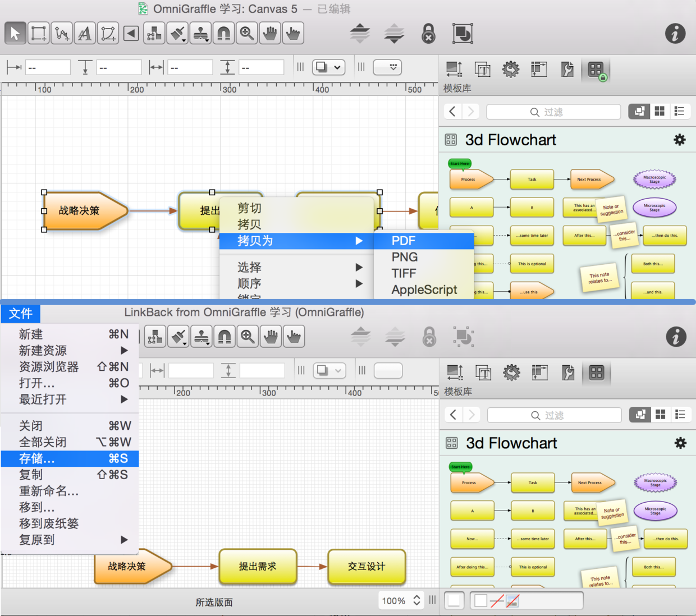Select the Pen tool in top window

pos(108,33)
